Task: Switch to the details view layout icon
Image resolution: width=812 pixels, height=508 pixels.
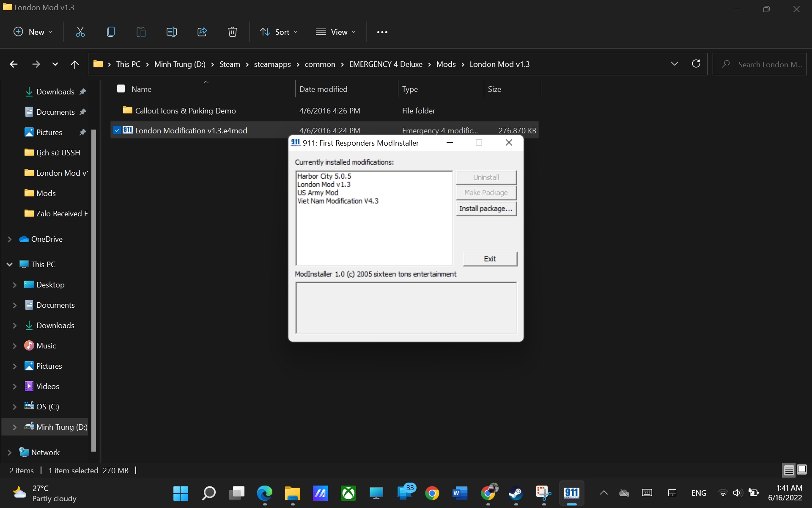Action: tap(789, 470)
